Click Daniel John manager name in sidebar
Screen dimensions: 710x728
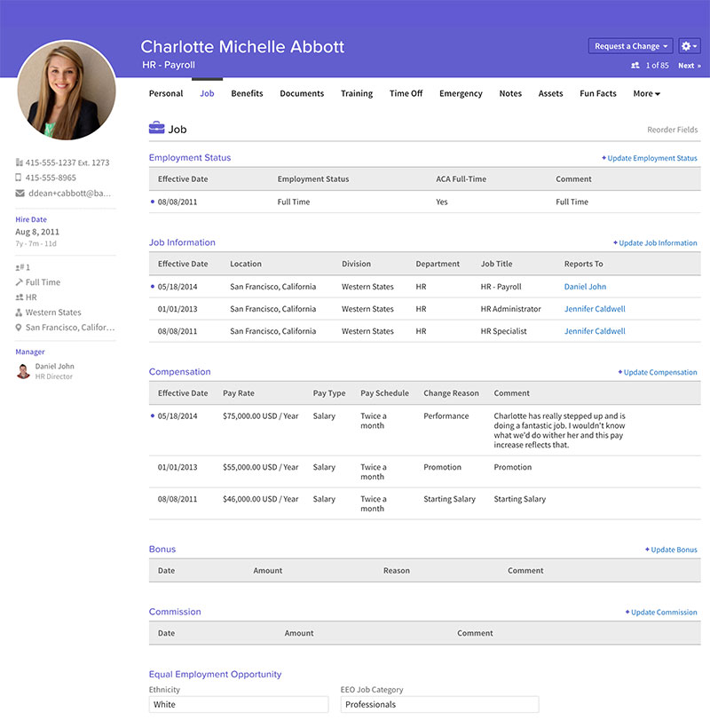click(x=54, y=366)
